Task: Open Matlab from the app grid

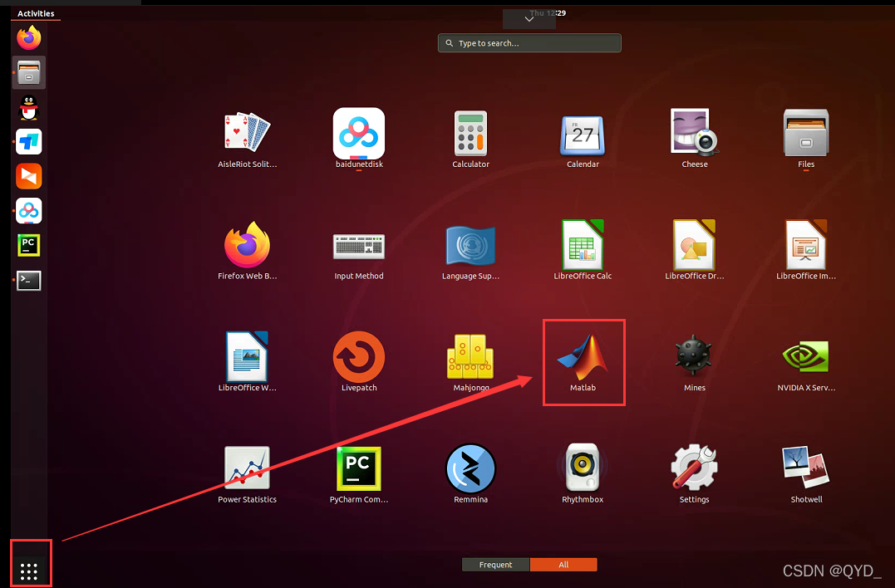Action: tap(583, 355)
